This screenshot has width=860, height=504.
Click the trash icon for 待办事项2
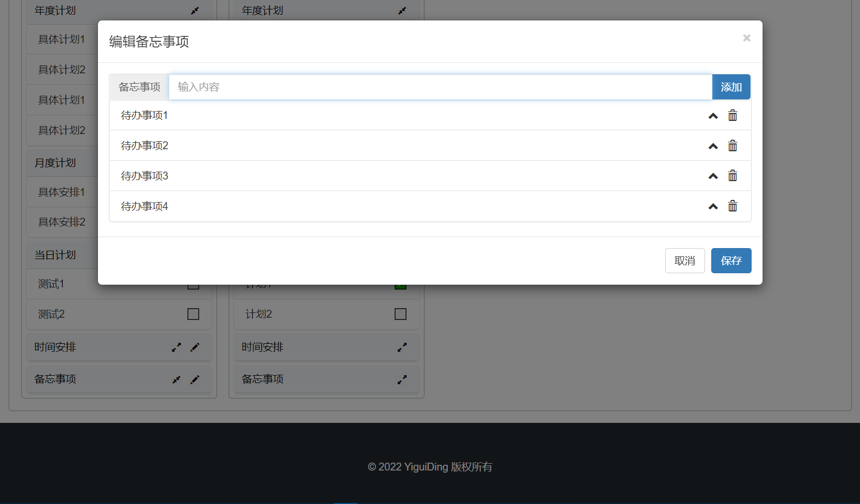pyautogui.click(x=732, y=146)
